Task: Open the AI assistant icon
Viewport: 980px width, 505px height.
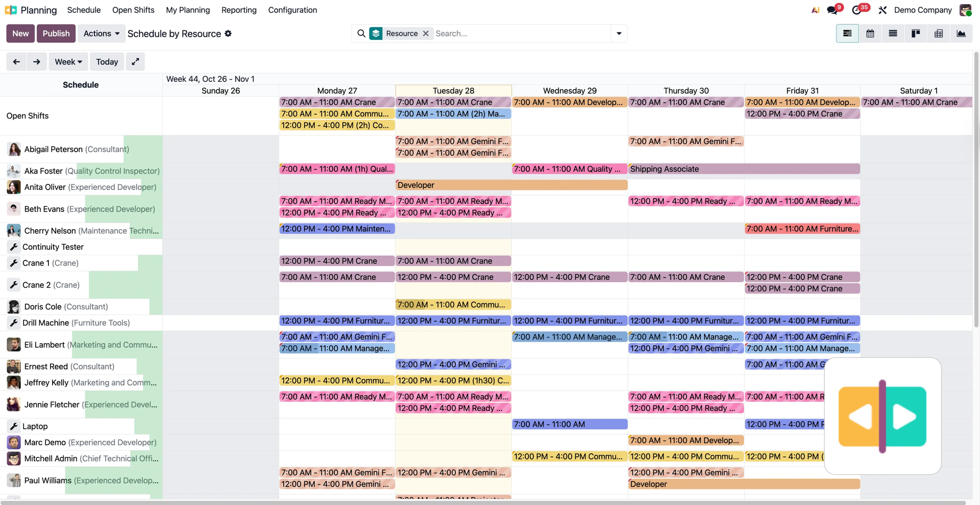Action: (815, 10)
